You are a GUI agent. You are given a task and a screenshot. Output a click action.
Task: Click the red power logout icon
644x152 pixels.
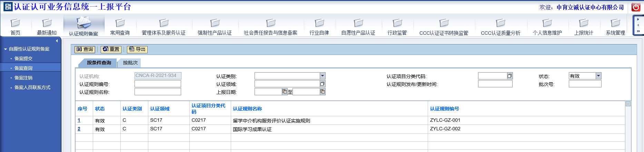[x=636, y=7]
